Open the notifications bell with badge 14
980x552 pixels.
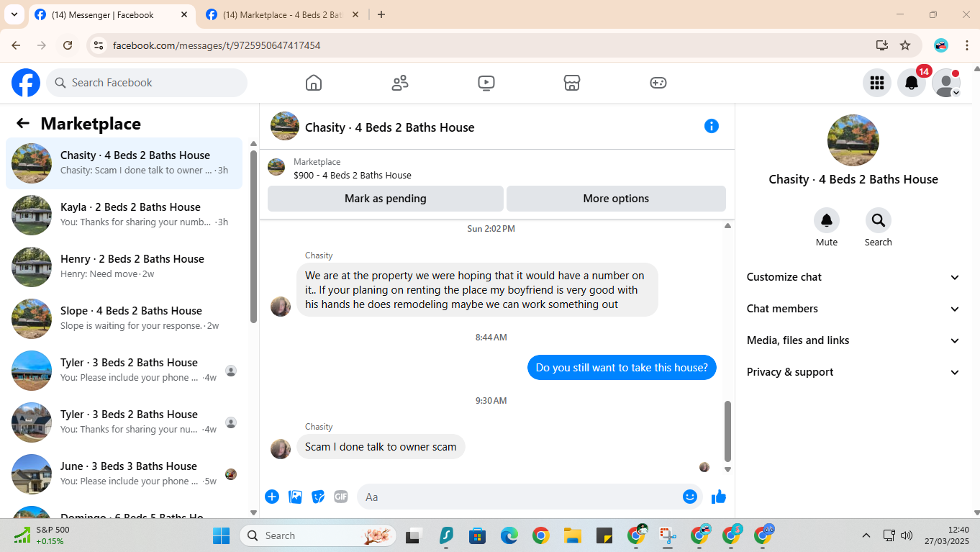[911, 83]
